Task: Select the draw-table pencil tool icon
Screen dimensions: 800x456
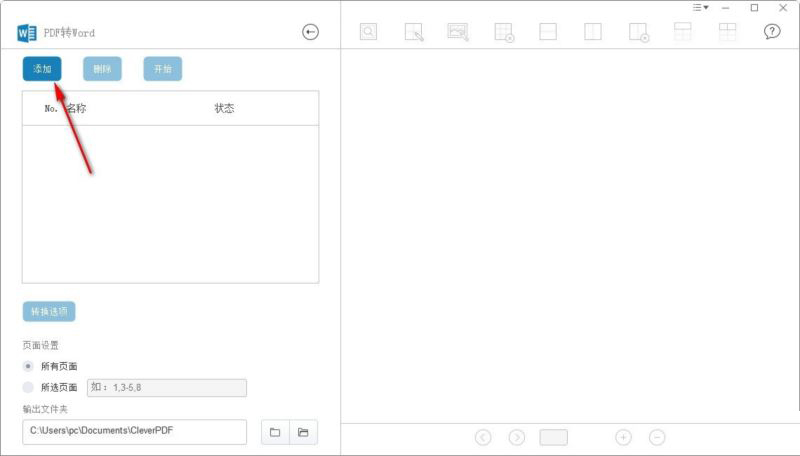Action: click(414, 32)
